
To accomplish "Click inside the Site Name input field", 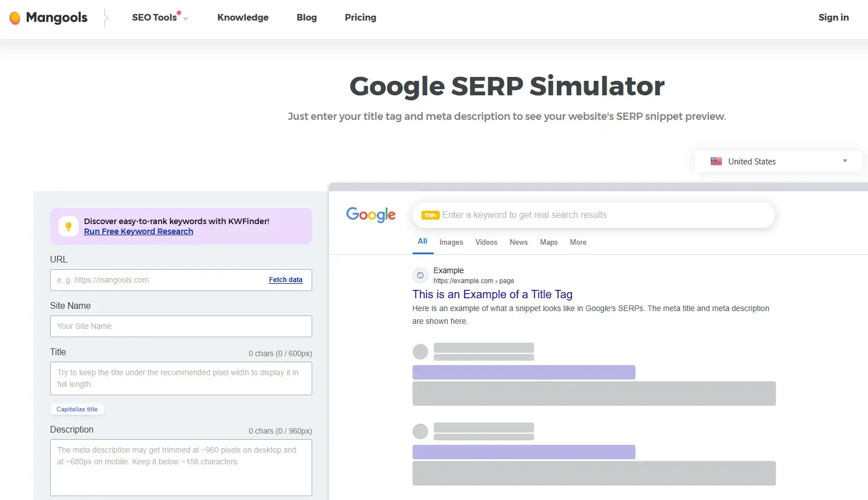I will click(x=181, y=326).
